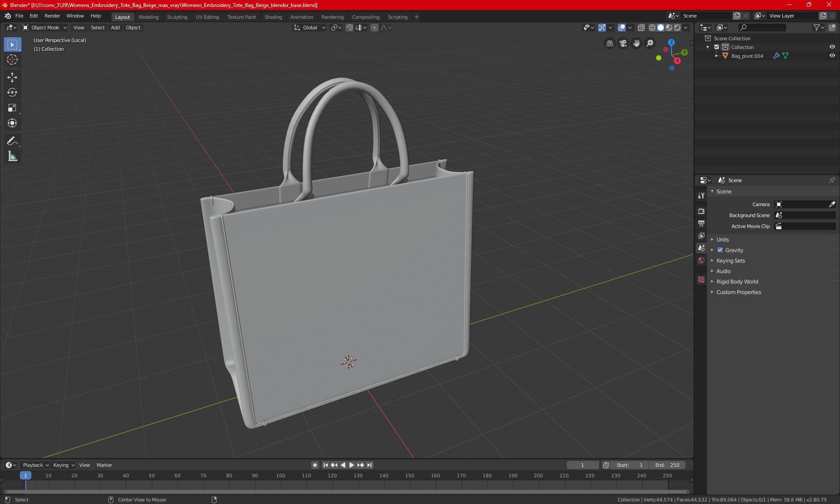Hide Bag_pivot.004 in viewport

pyautogui.click(x=832, y=56)
